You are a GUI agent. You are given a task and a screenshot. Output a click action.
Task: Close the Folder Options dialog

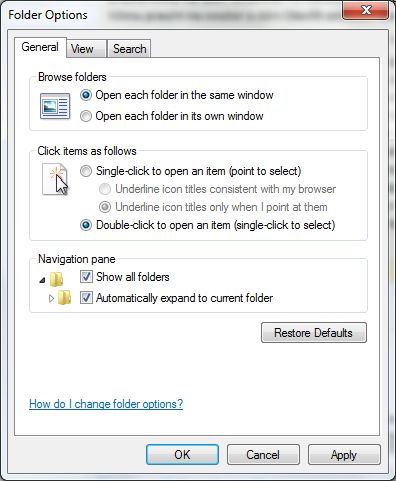click(x=366, y=10)
